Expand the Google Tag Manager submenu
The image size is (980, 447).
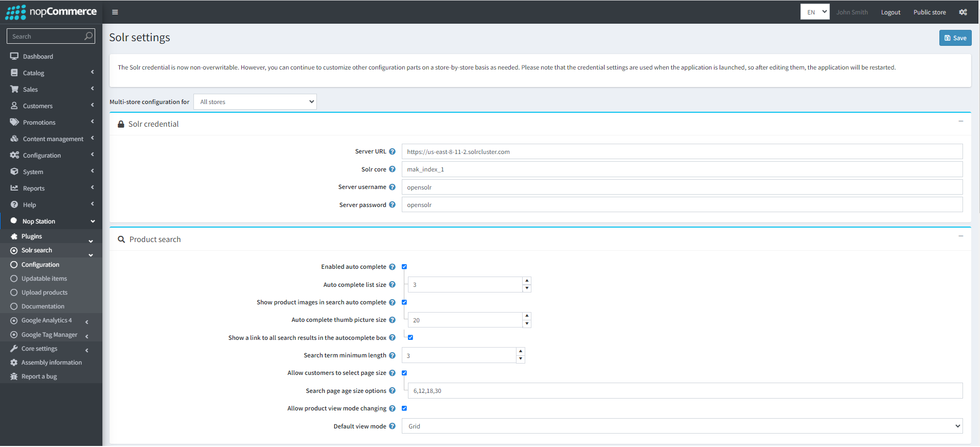86,336
